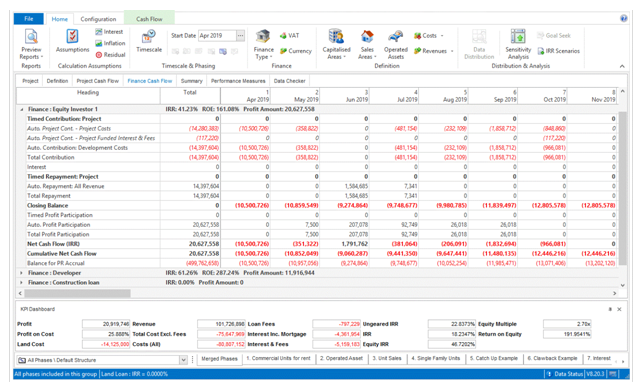Screen dimensions: 639x389
Task: Open the Summary tab
Action: click(x=192, y=81)
